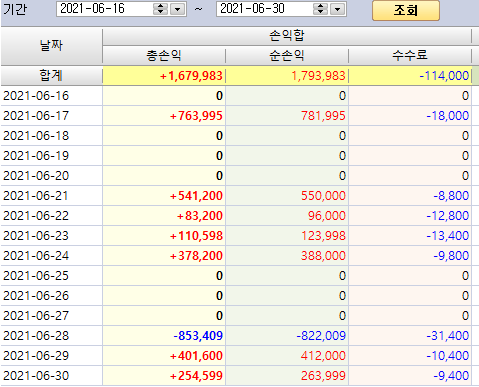
Task: Click +378,200 in 총손익 column
Action: click(x=164, y=256)
